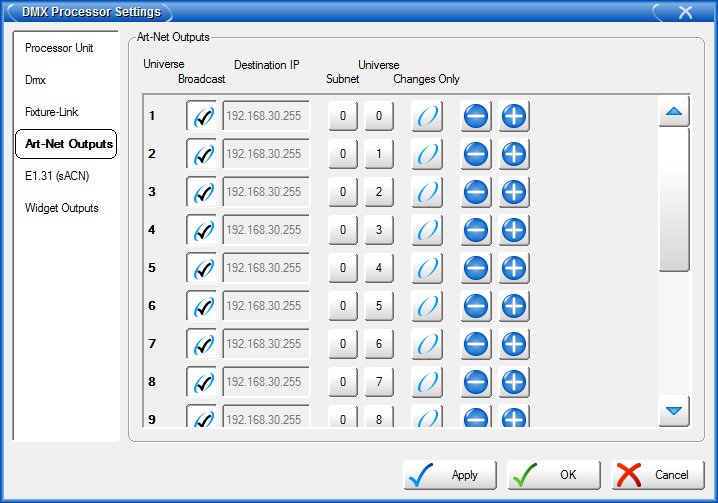The image size is (718, 503).
Task: Toggle Changes Only on row 6
Action: click(x=427, y=306)
